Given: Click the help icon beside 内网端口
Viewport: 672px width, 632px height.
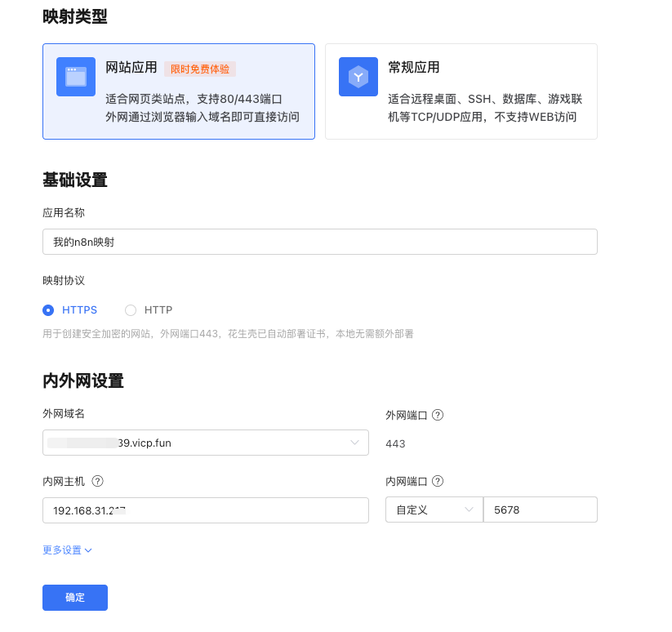Looking at the screenshot, I should 437,482.
